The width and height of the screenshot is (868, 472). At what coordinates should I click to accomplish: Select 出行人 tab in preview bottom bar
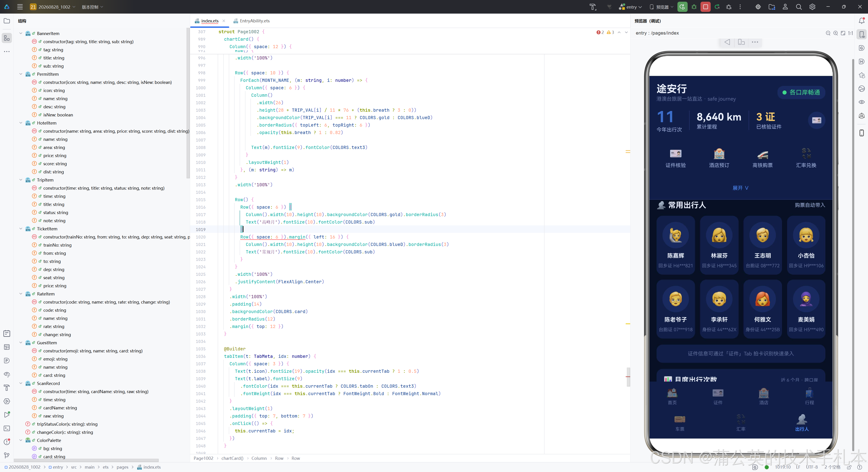[x=802, y=423]
